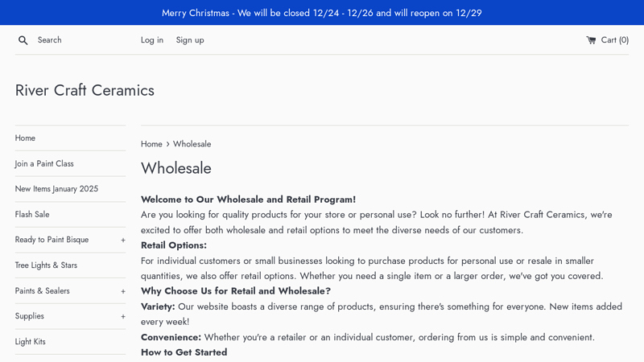644x362 pixels.
Task: Click the Sign up link
Action: click(190, 40)
